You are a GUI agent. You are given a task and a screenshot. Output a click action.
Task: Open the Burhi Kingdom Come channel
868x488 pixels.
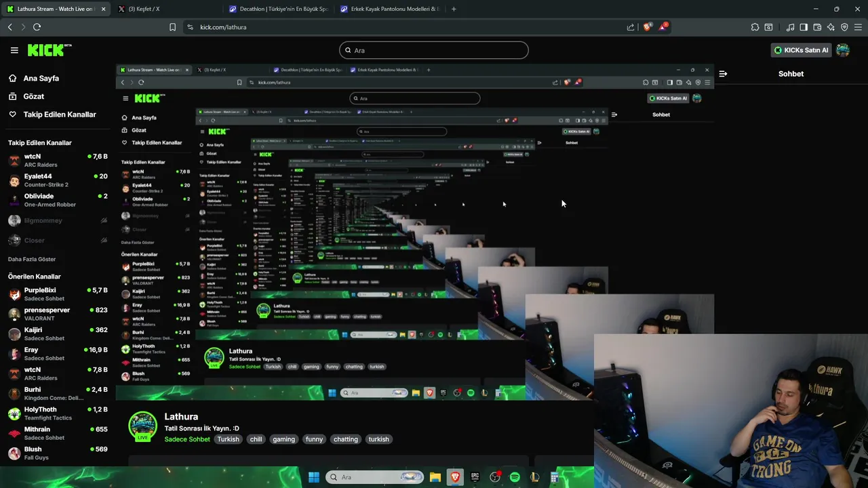tap(58, 394)
